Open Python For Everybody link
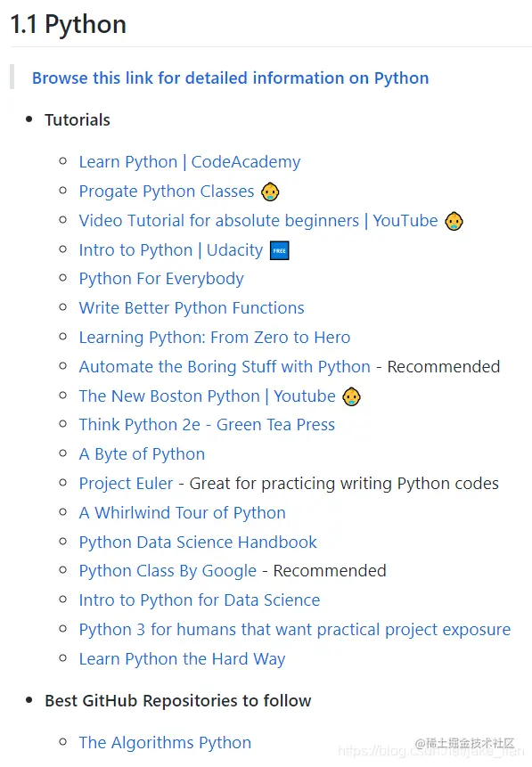This screenshot has width=532, height=767. pos(161,279)
